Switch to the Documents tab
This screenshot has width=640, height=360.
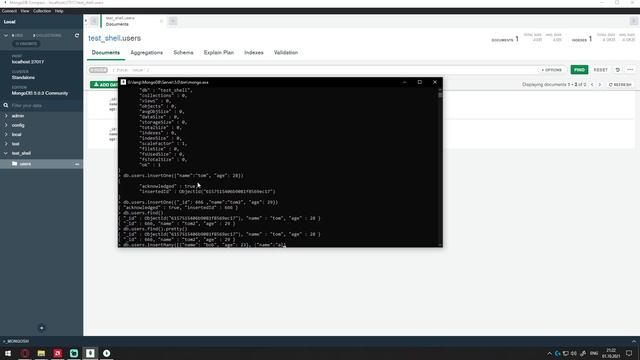106,53
